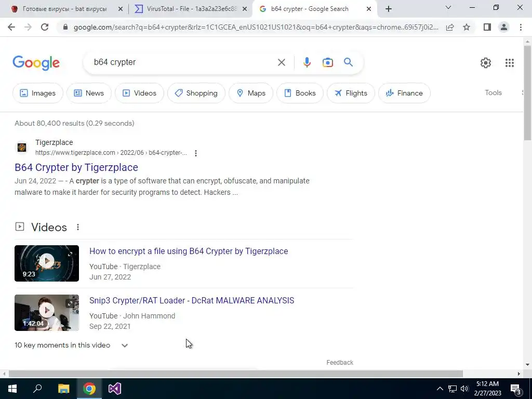Open the tigerzplace.com result URL
532x399 pixels.
click(111, 153)
